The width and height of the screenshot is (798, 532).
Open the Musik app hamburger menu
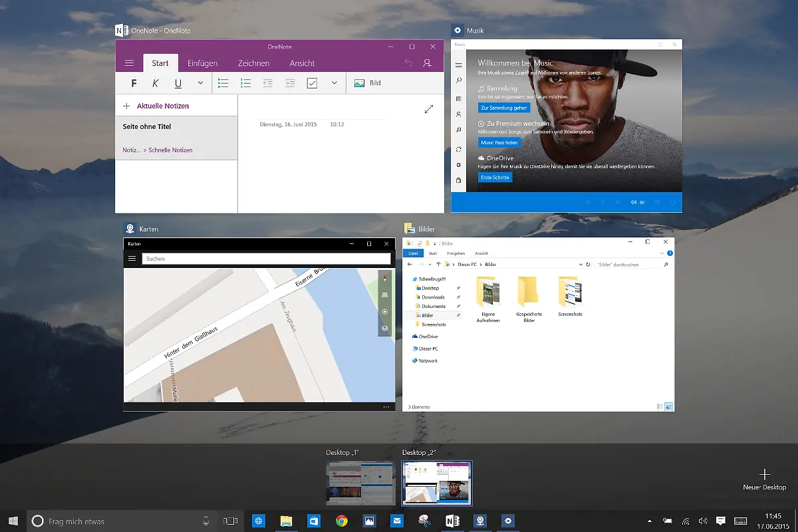point(459,65)
